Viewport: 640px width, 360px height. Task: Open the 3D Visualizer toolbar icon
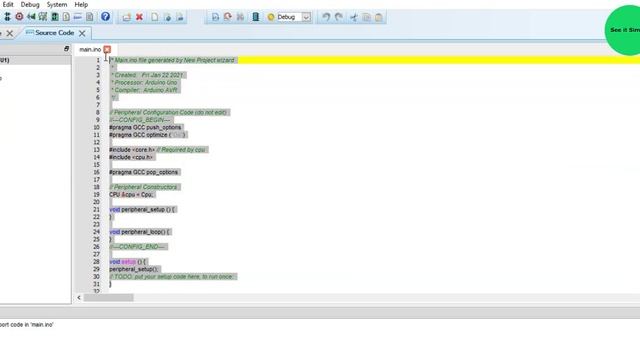coord(31,17)
